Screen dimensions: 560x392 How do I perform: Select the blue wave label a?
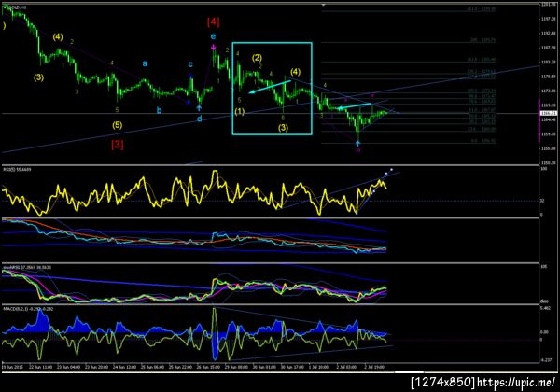click(145, 63)
